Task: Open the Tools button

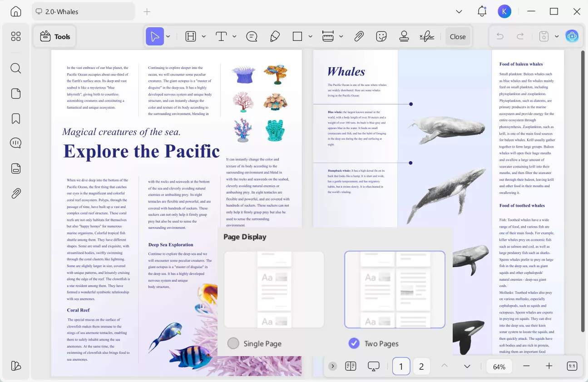Action: pyautogui.click(x=55, y=37)
